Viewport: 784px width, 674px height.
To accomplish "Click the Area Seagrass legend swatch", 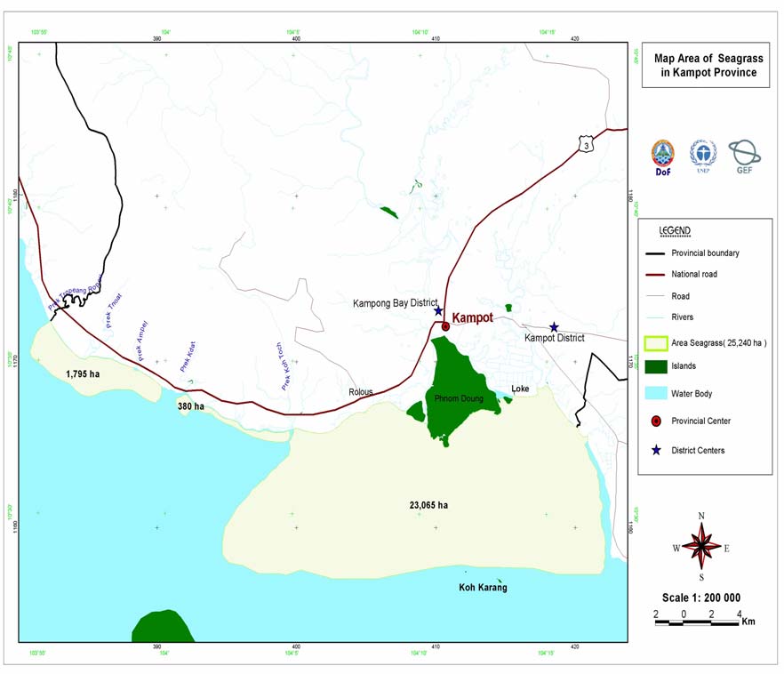I will (656, 343).
